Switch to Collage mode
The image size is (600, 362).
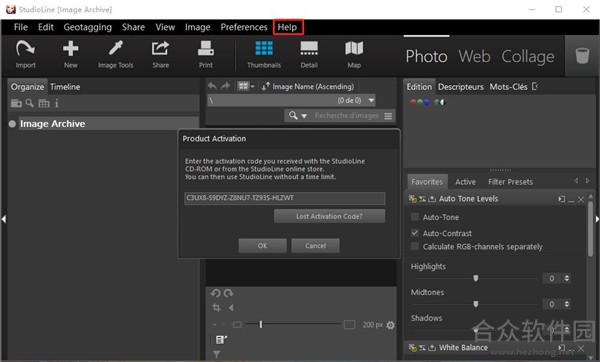pyautogui.click(x=528, y=57)
